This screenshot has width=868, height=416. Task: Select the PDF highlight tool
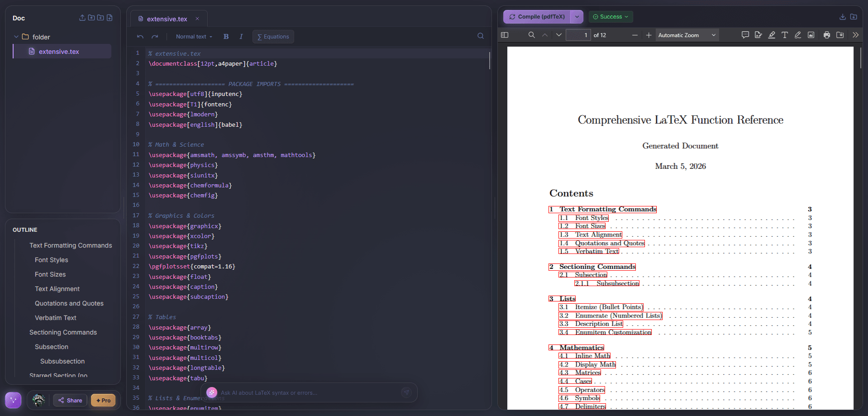click(772, 35)
